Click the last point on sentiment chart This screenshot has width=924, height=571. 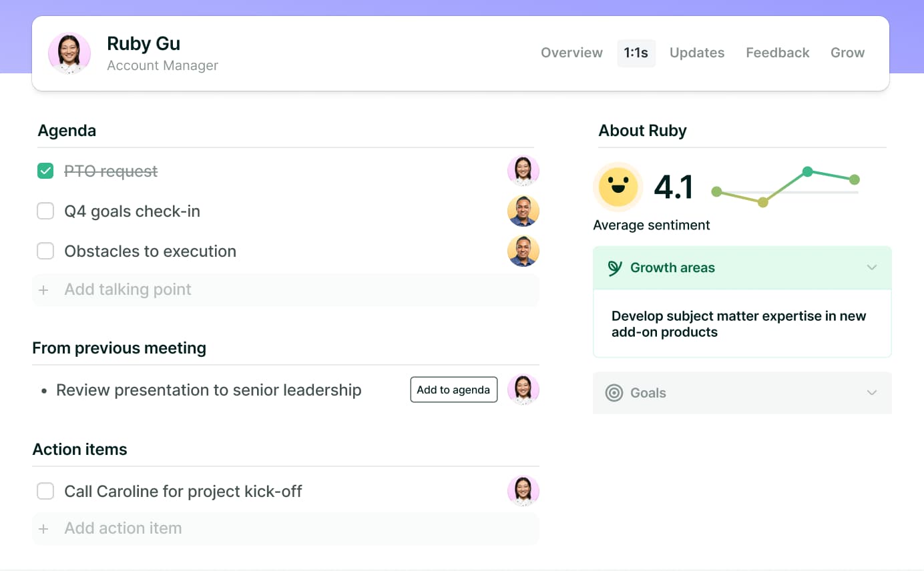[x=854, y=179]
